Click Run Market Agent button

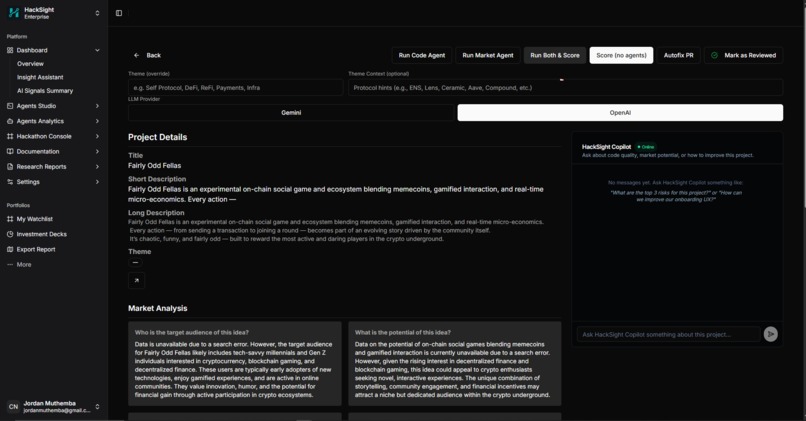click(x=487, y=55)
